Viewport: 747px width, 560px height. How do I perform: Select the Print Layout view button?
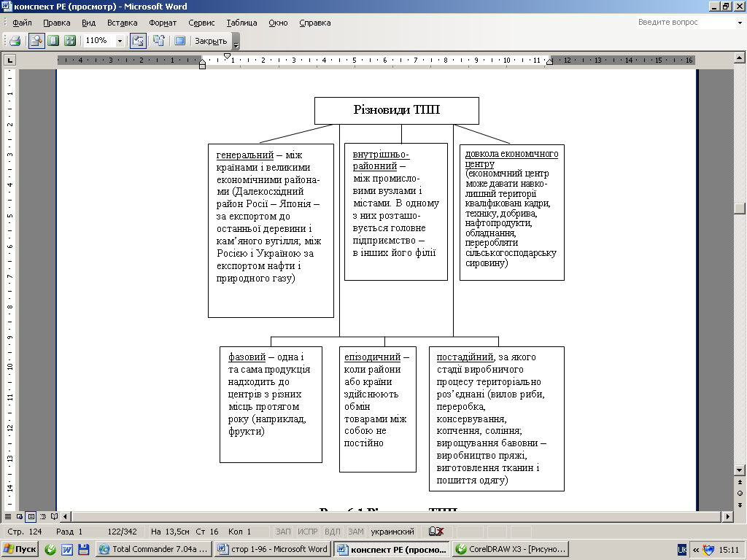(x=31, y=516)
